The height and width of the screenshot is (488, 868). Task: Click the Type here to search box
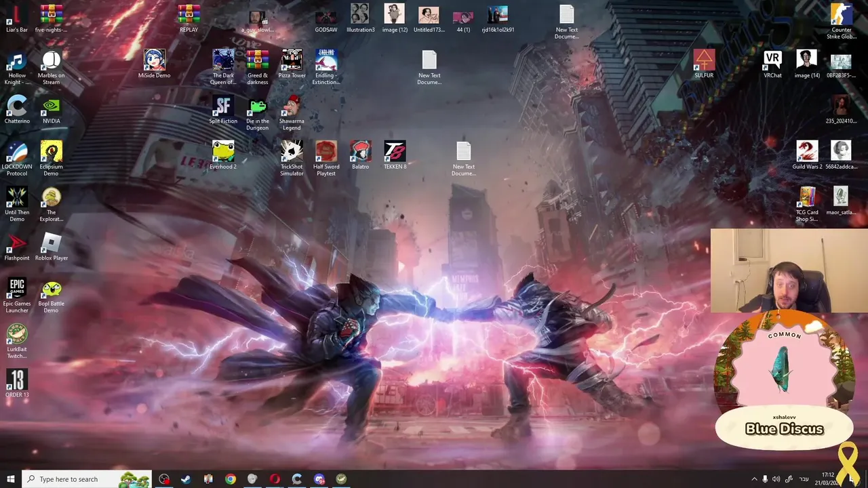87,479
